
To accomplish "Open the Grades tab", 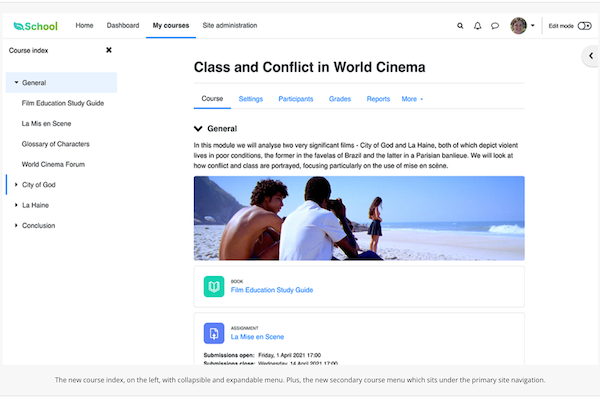I will point(340,99).
